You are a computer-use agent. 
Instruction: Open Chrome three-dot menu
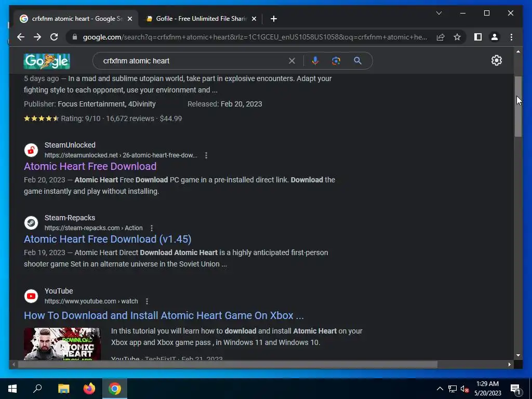tap(511, 37)
